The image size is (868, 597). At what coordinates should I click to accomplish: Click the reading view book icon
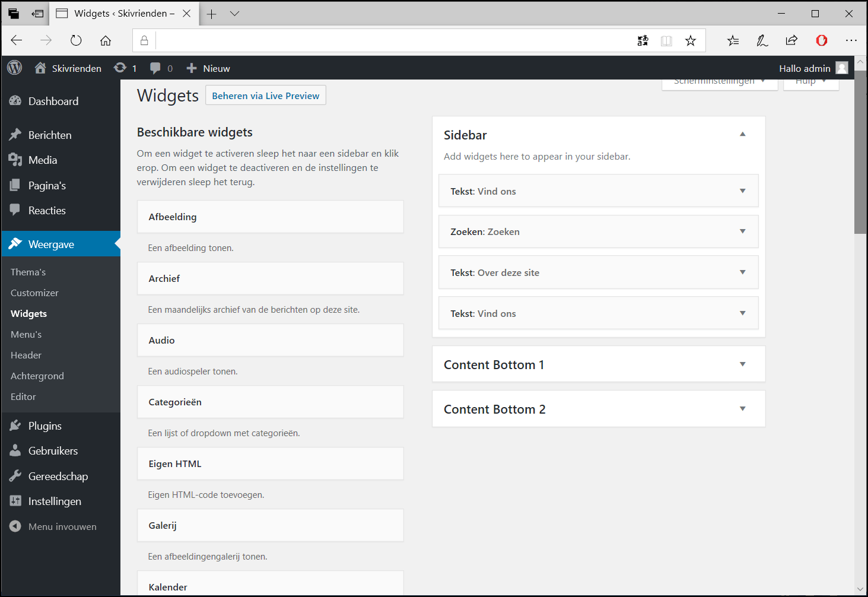pos(667,40)
